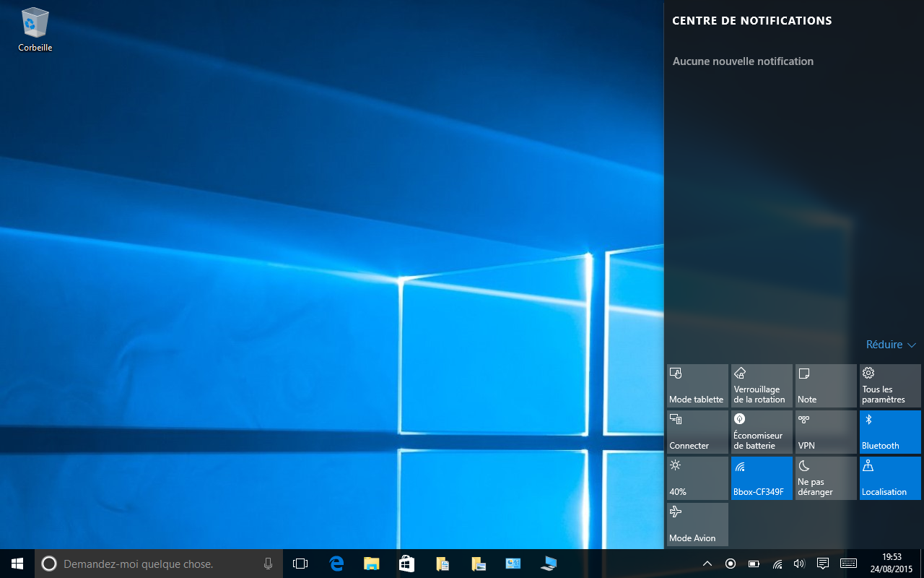The image size is (924, 578).
Task: Open the Windows Start button
Action: tap(17, 564)
